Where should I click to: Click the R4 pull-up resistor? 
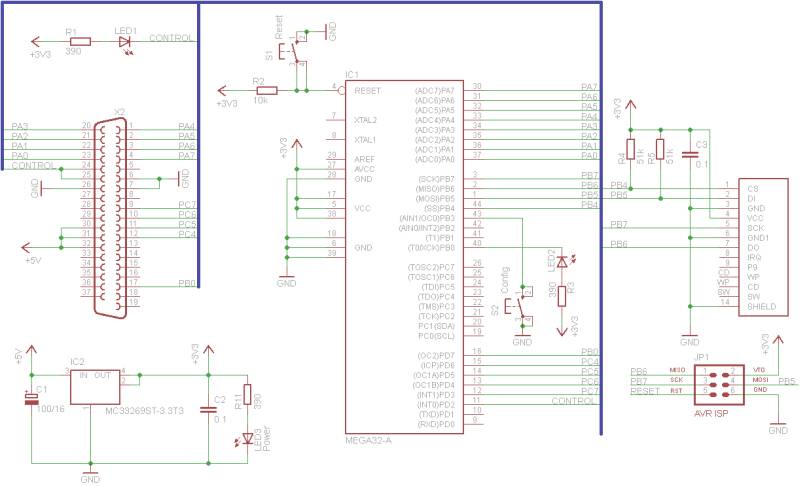pyautogui.click(x=631, y=152)
